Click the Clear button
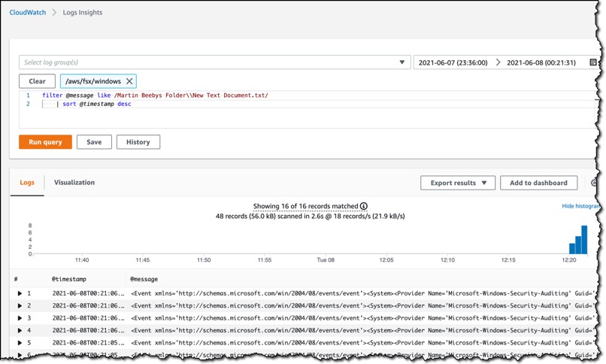Image resolution: width=606 pixels, height=364 pixels. tap(37, 81)
